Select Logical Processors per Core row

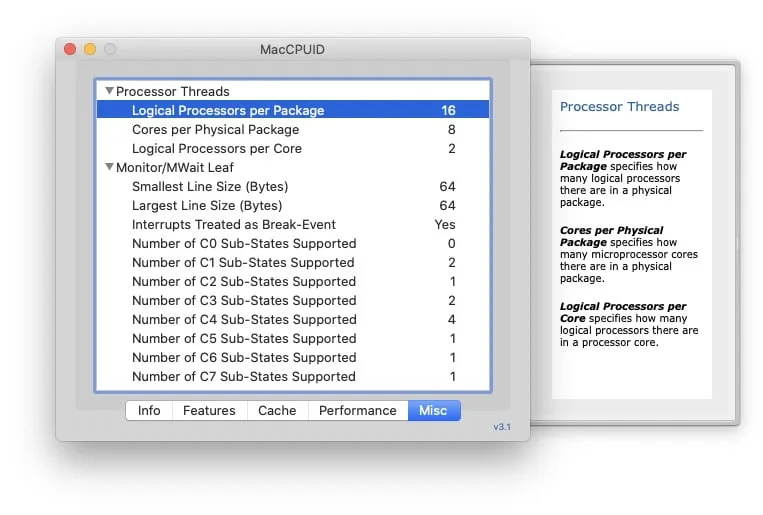[x=293, y=148]
